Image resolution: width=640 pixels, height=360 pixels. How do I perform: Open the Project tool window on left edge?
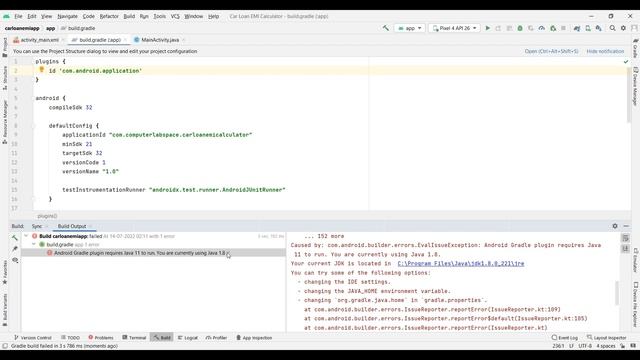[x=4, y=47]
